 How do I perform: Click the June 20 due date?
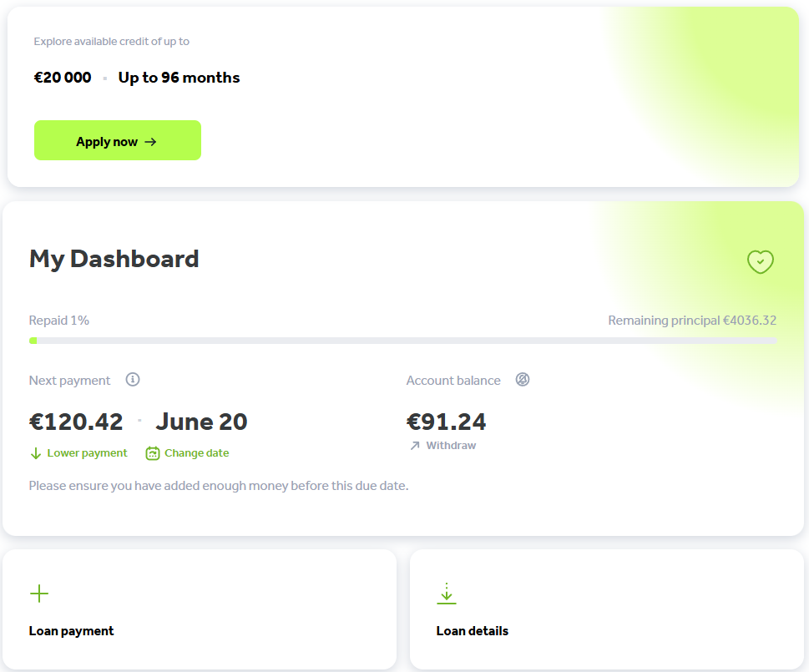(201, 422)
